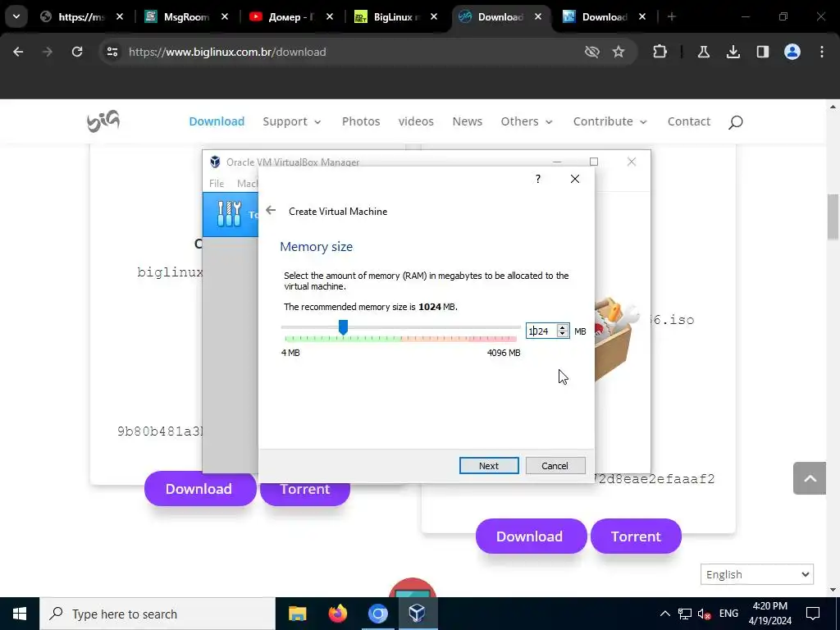Close the MsgRoom tab
This screenshot has height=630, width=840.
pyautogui.click(x=225, y=17)
